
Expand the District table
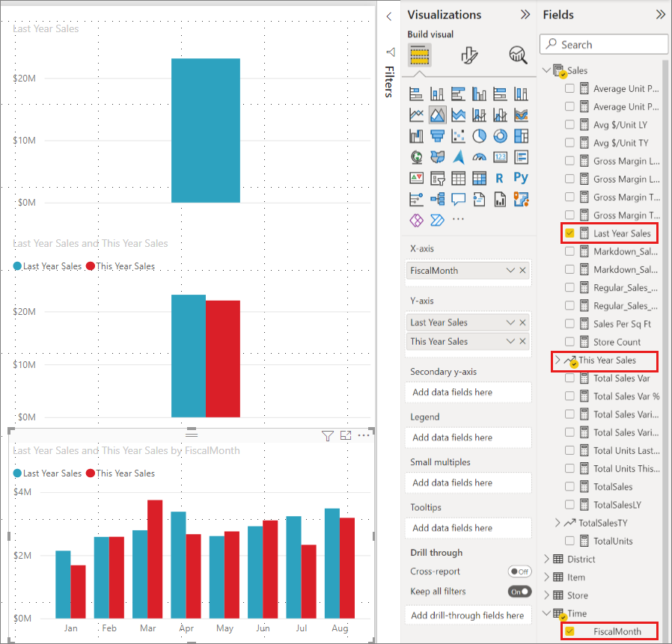point(546,559)
